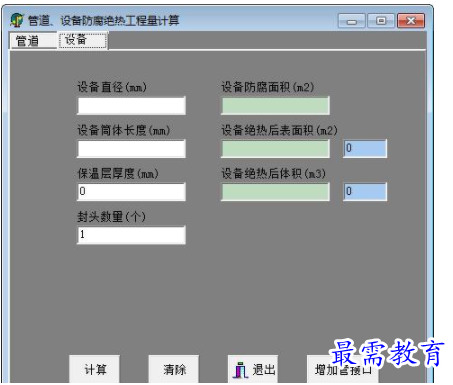Click the 设备防腐面积(m2) result field
Screen dimensions: 453x385
275,106
